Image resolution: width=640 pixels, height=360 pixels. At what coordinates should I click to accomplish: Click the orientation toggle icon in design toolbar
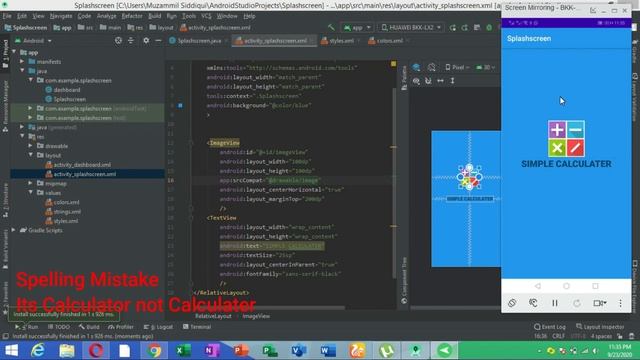click(x=431, y=67)
